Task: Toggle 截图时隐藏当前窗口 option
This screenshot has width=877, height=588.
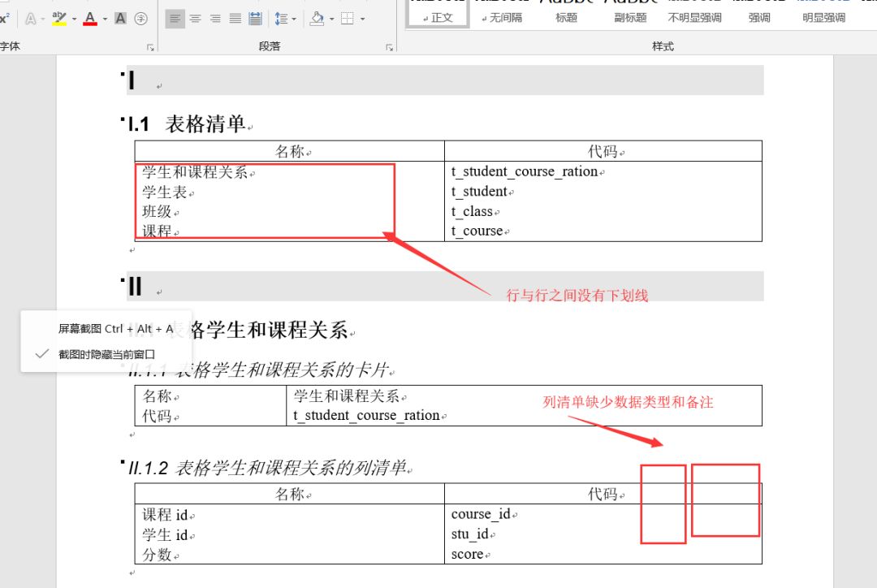Action: pos(106,354)
